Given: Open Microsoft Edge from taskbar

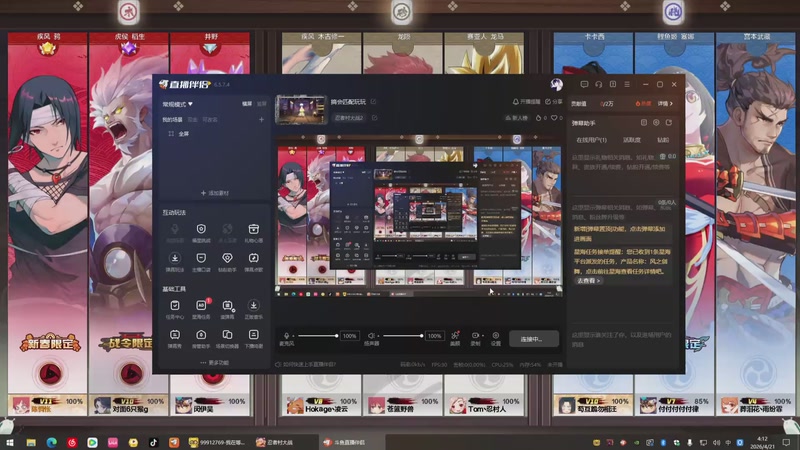Looking at the screenshot, I should tap(52, 442).
